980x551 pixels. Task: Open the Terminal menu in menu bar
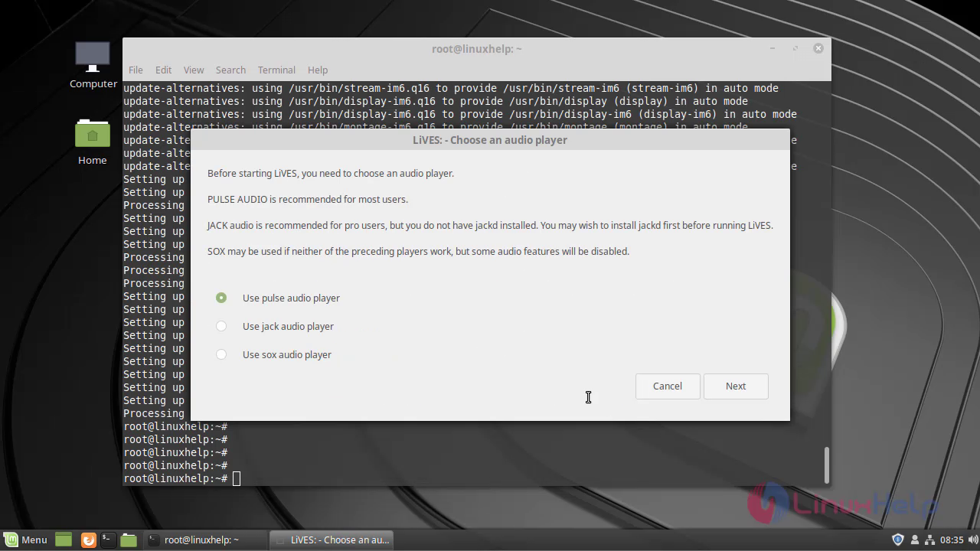276,70
